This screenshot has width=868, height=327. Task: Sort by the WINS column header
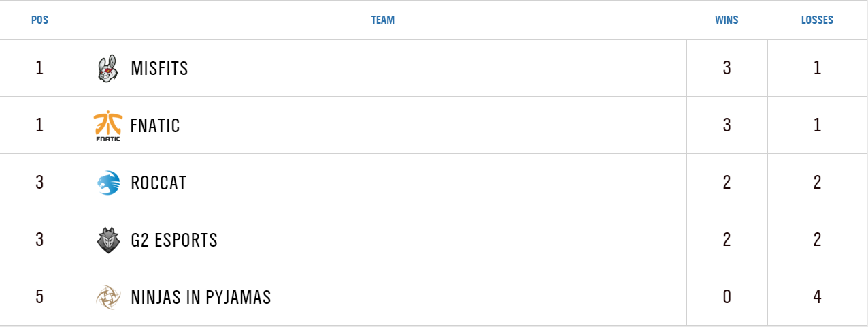coord(727,20)
